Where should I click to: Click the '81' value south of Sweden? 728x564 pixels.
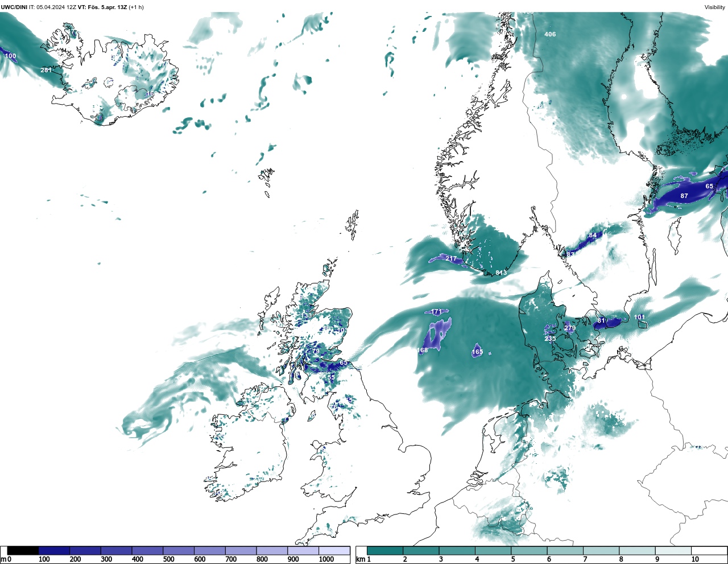tap(601, 320)
